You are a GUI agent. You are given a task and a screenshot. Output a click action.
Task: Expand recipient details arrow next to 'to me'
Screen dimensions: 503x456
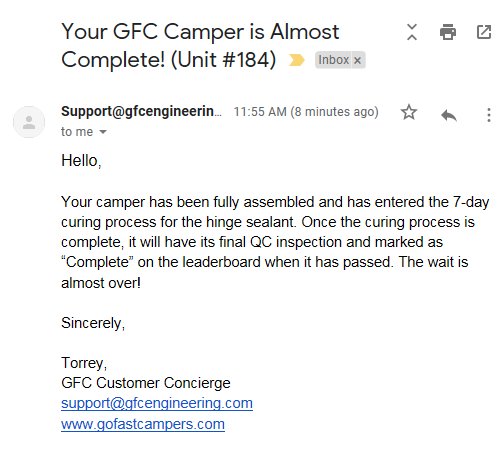(103, 132)
